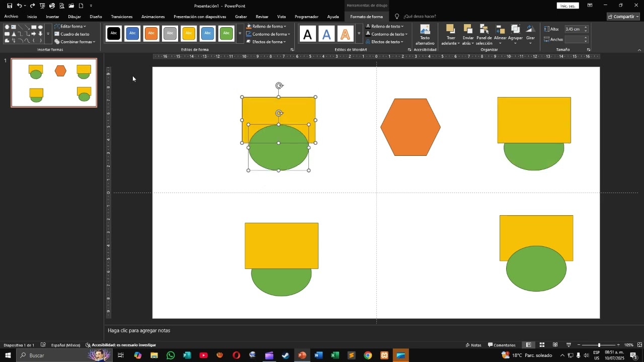
Task: Open WhatsApp from the taskbar
Action: [171, 355]
